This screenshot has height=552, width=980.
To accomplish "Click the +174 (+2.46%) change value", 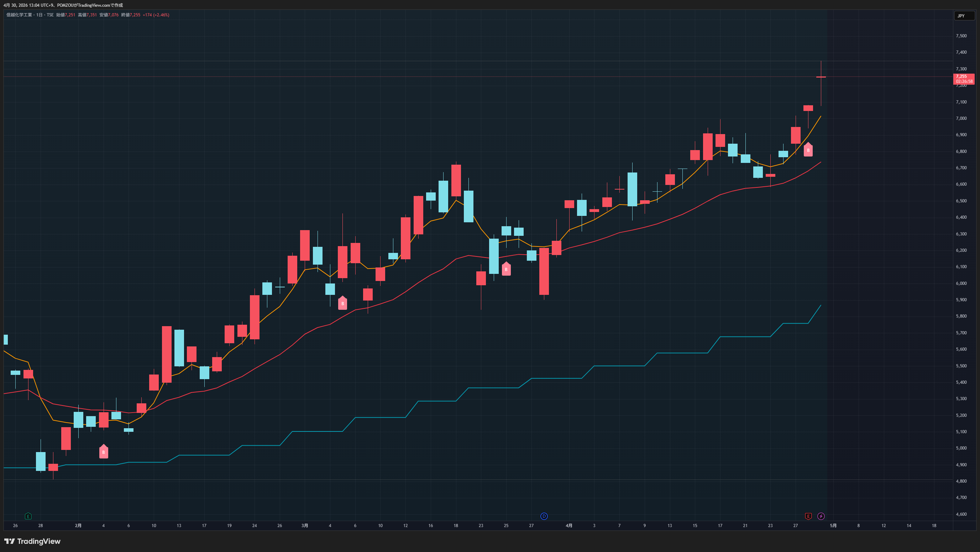I will coord(156,15).
